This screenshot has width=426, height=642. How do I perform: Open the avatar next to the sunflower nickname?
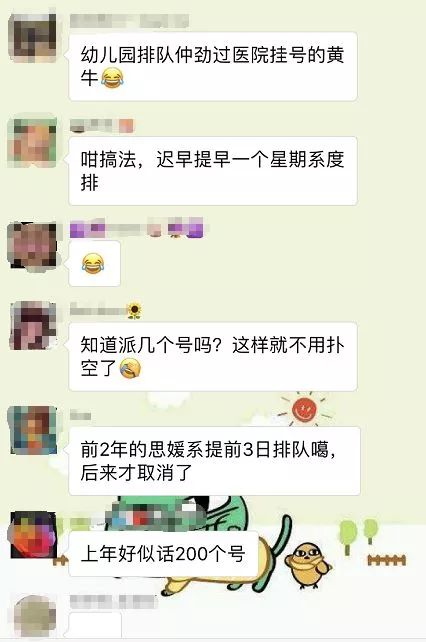tap(33, 326)
